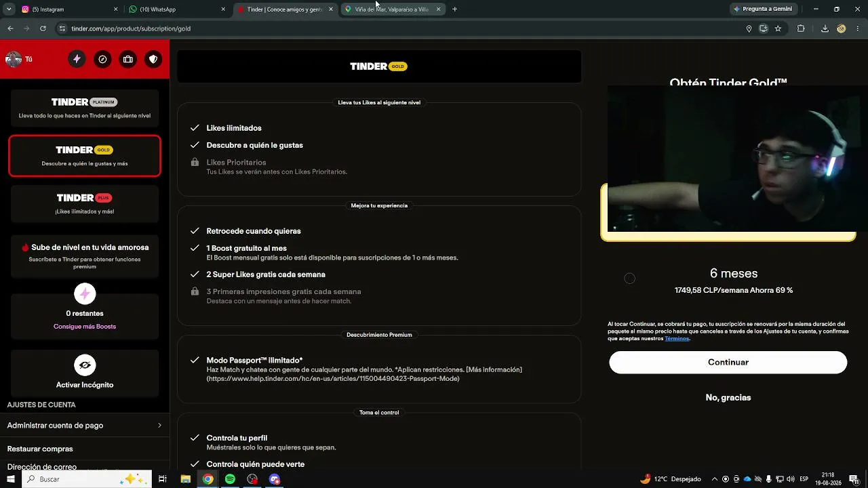The image size is (868, 488).
Task: Open the ESP language indicator
Action: click(x=804, y=479)
